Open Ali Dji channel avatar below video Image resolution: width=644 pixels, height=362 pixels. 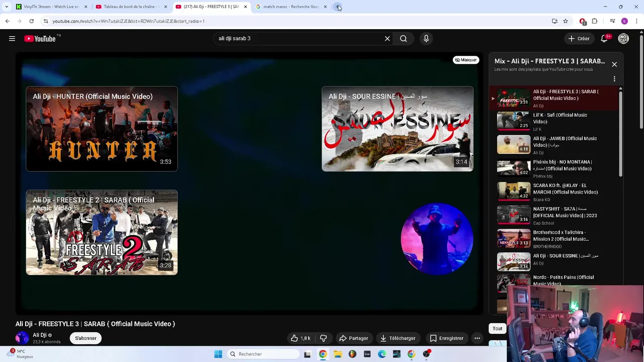click(x=22, y=338)
